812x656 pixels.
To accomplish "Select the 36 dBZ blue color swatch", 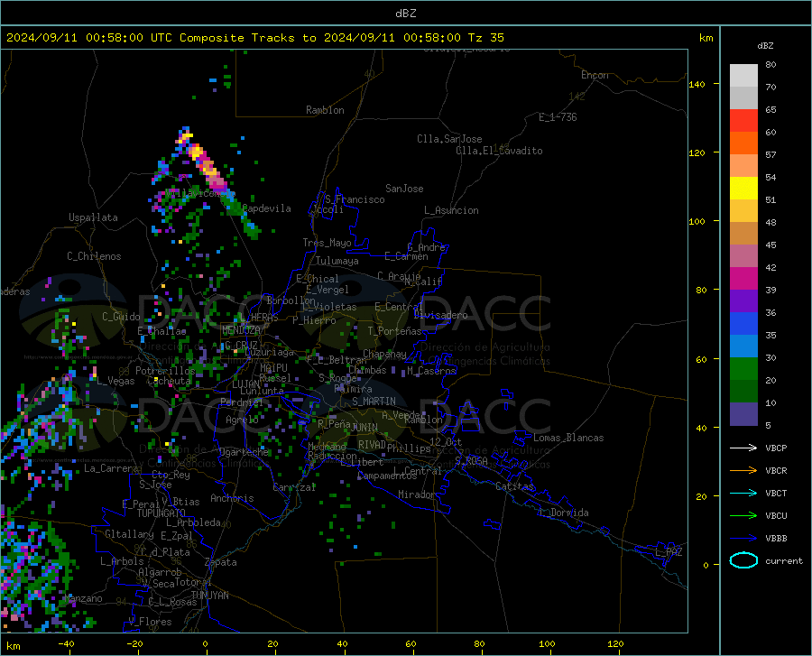I will pyautogui.click(x=743, y=324).
